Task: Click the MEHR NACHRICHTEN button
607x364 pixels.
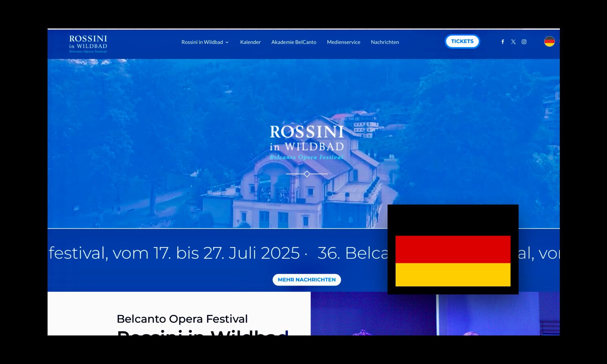Action: point(307,280)
